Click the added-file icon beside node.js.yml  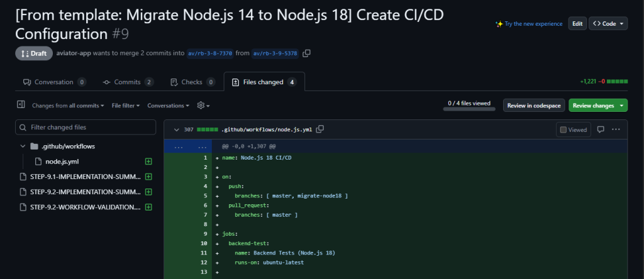[x=148, y=161]
